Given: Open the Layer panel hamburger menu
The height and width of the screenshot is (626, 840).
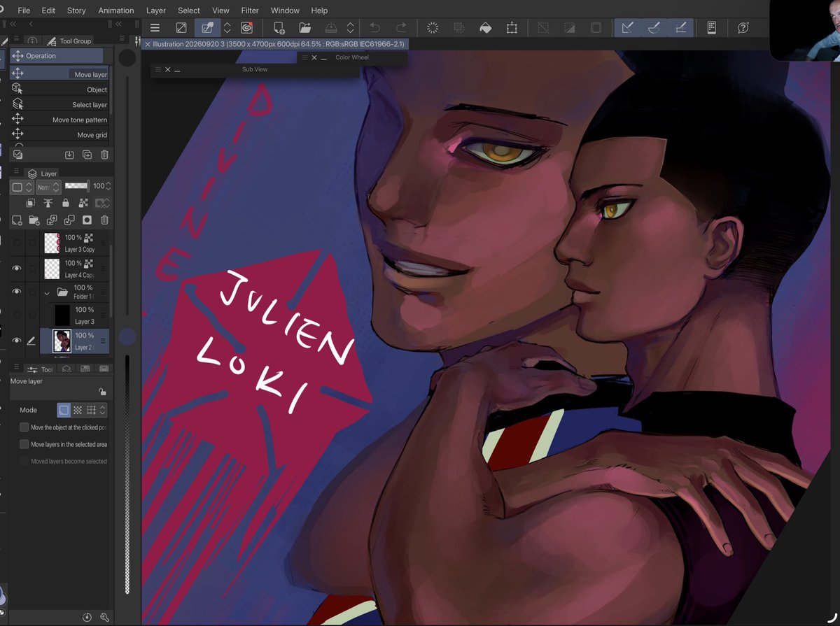Looking at the screenshot, I should point(17,171).
